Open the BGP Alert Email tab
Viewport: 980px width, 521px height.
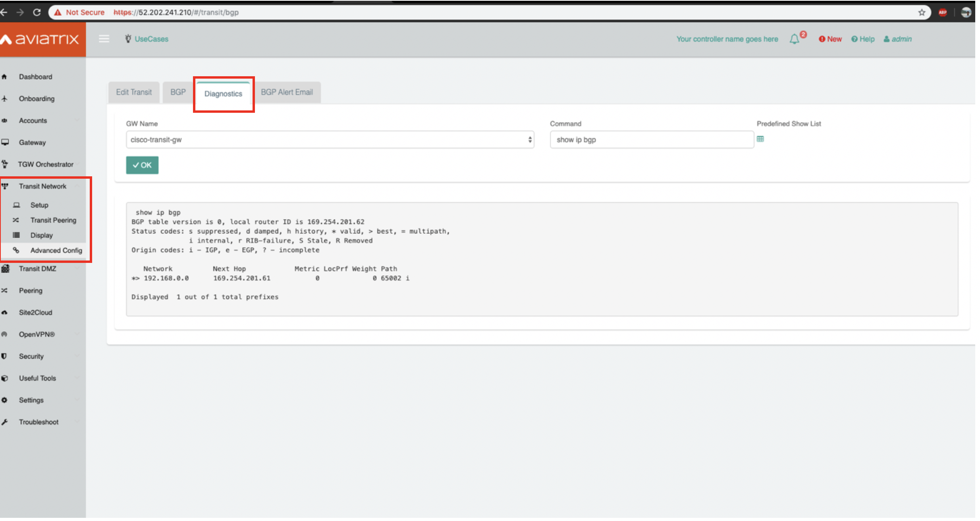[287, 92]
